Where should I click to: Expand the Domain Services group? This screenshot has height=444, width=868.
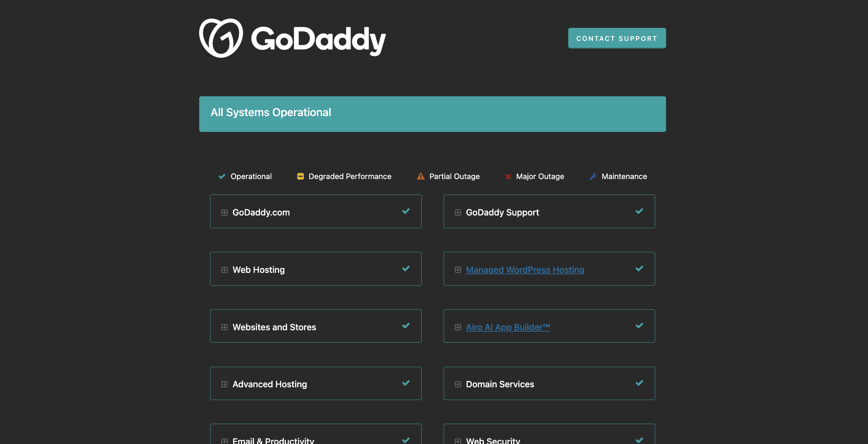[458, 384]
